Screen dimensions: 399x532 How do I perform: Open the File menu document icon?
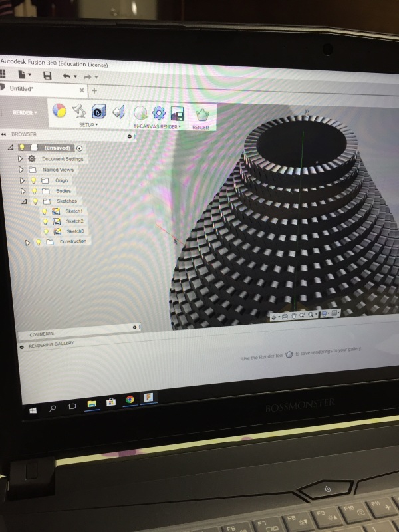(x=22, y=74)
